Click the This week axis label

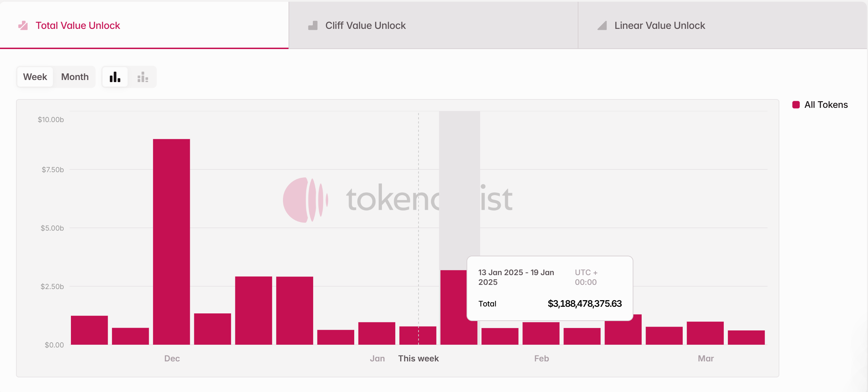click(x=419, y=359)
